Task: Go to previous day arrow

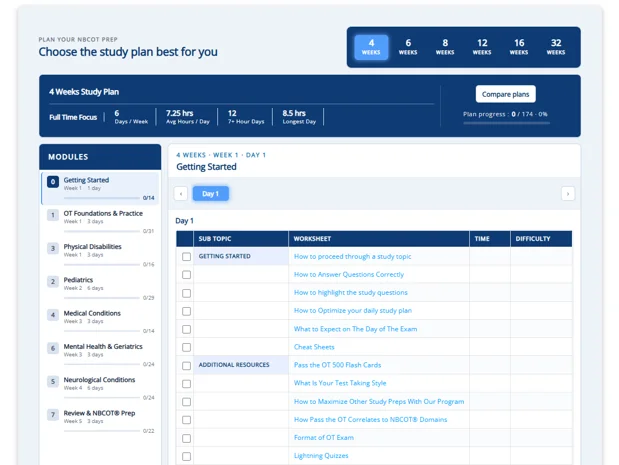Action: tap(181, 194)
